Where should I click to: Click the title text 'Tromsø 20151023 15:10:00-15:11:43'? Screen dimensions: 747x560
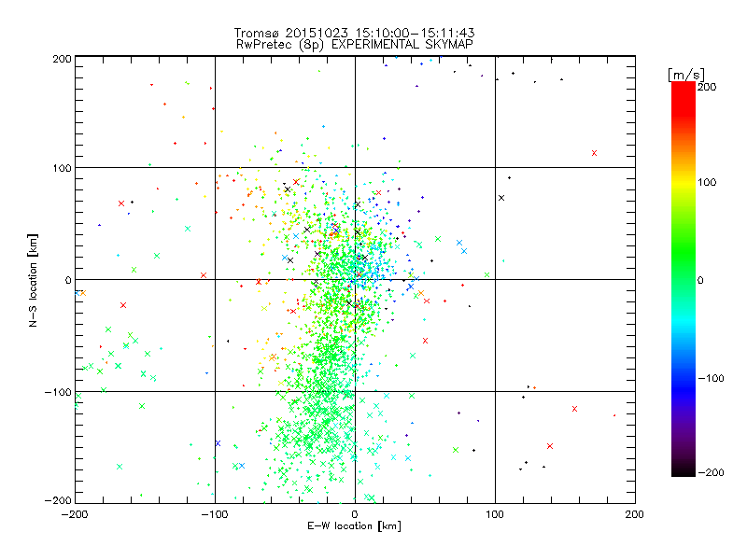355,33
